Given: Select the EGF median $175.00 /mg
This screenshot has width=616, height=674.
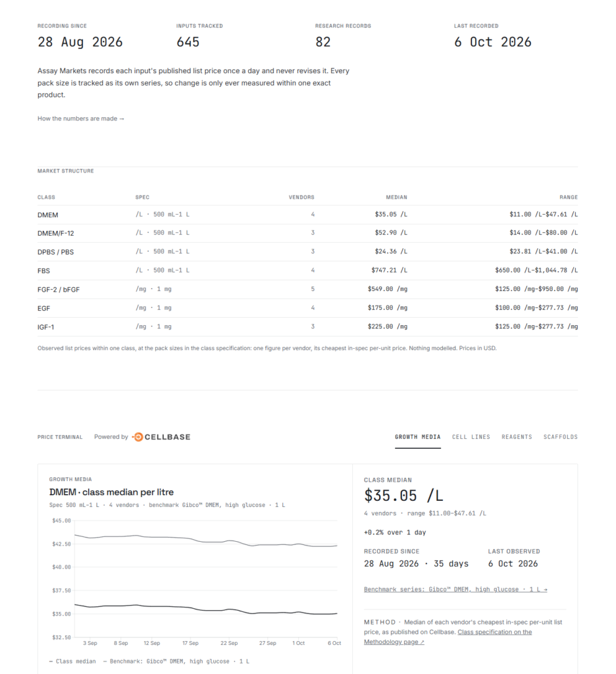Looking at the screenshot, I should click(x=388, y=308).
